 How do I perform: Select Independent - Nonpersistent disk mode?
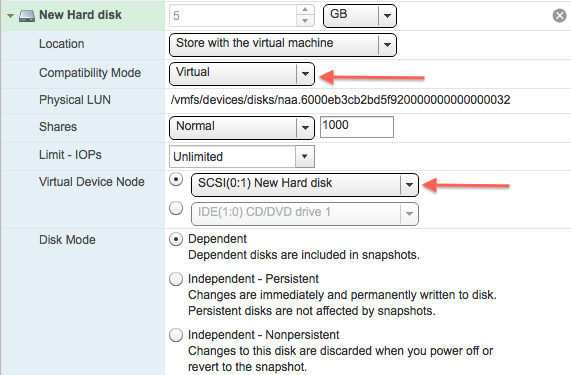[176, 335]
